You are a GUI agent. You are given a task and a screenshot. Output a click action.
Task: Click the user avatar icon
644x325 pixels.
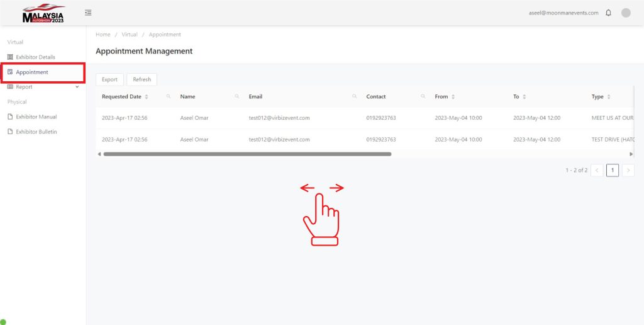pos(626,13)
